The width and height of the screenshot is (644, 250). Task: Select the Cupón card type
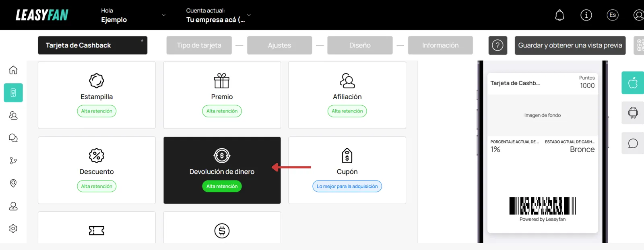347,170
